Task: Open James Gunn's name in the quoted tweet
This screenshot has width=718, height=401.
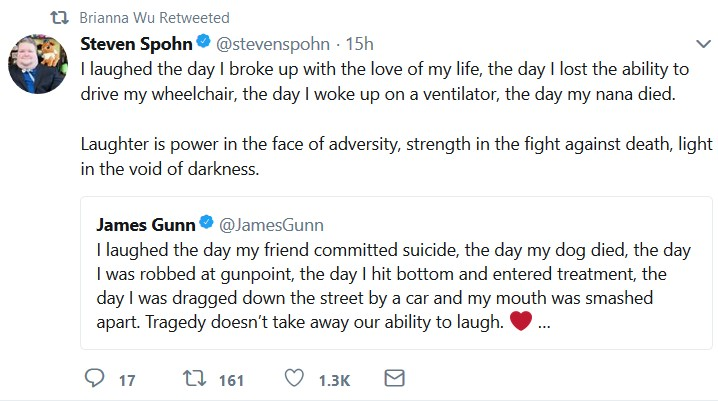Action: [146, 225]
